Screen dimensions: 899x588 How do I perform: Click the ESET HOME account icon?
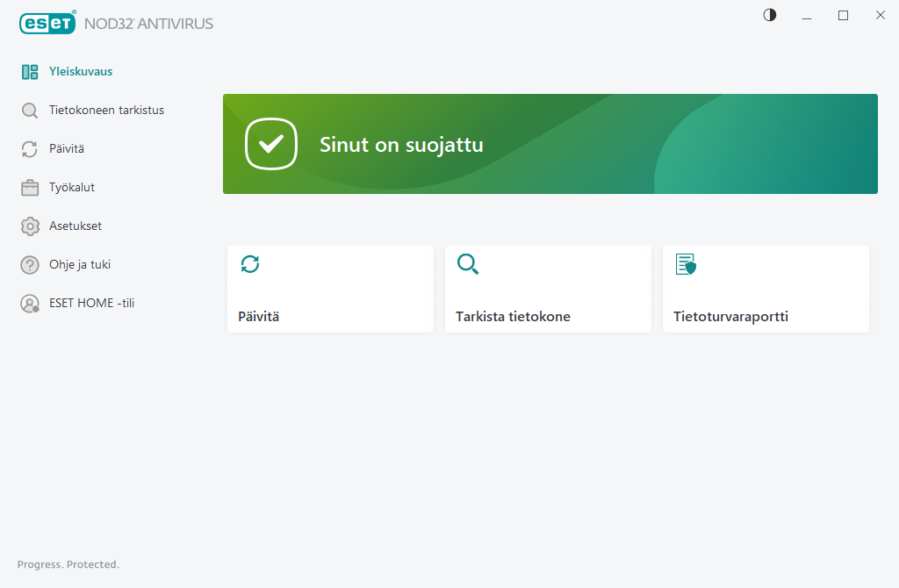tap(27, 303)
